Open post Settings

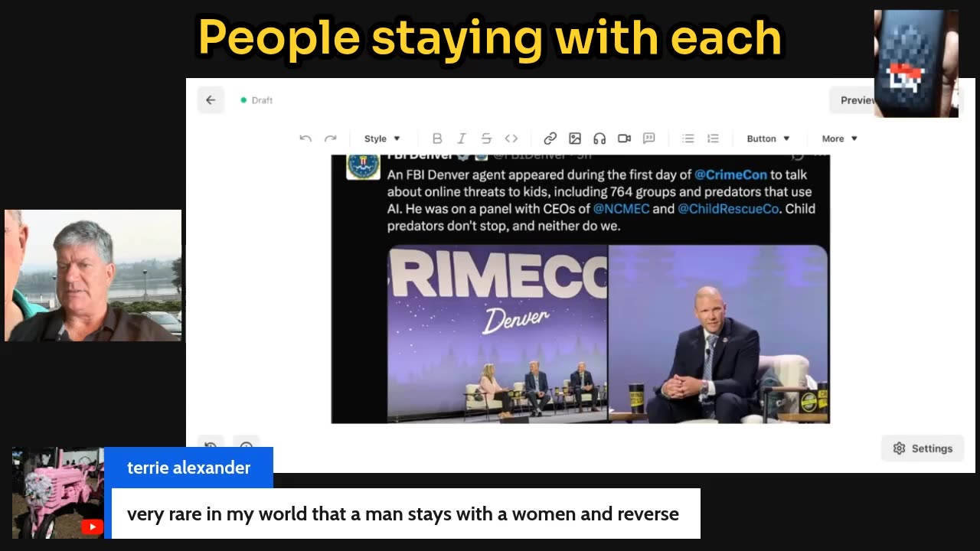pos(922,448)
